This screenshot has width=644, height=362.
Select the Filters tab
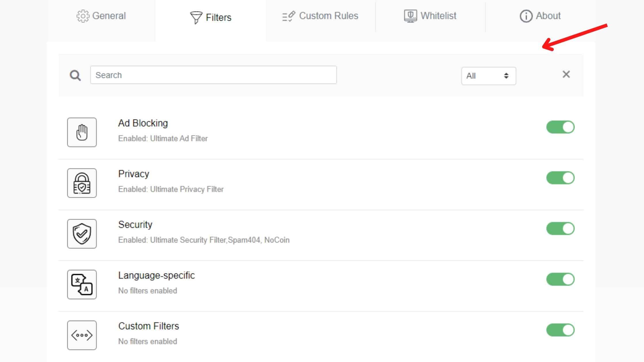coord(211,17)
